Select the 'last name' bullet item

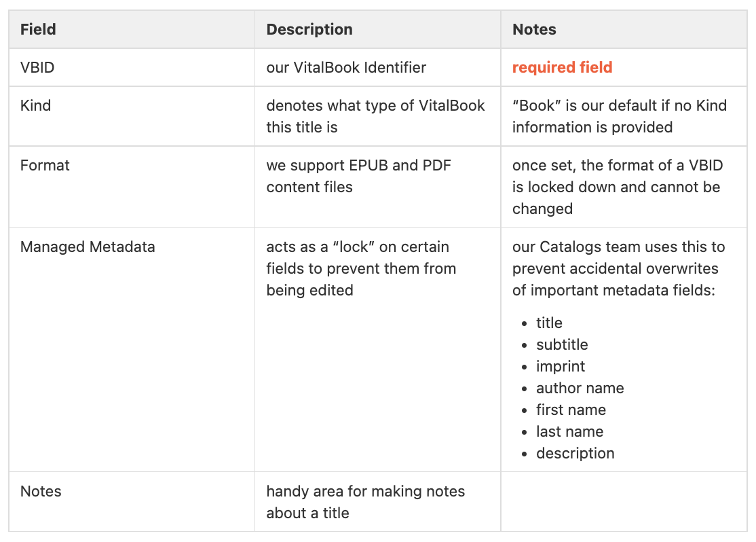(x=569, y=431)
